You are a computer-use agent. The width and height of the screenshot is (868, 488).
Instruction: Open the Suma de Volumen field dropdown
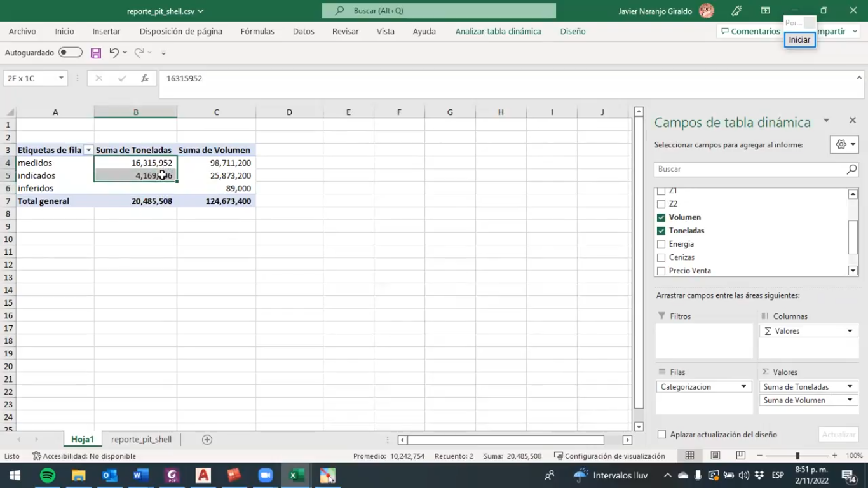point(850,400)
